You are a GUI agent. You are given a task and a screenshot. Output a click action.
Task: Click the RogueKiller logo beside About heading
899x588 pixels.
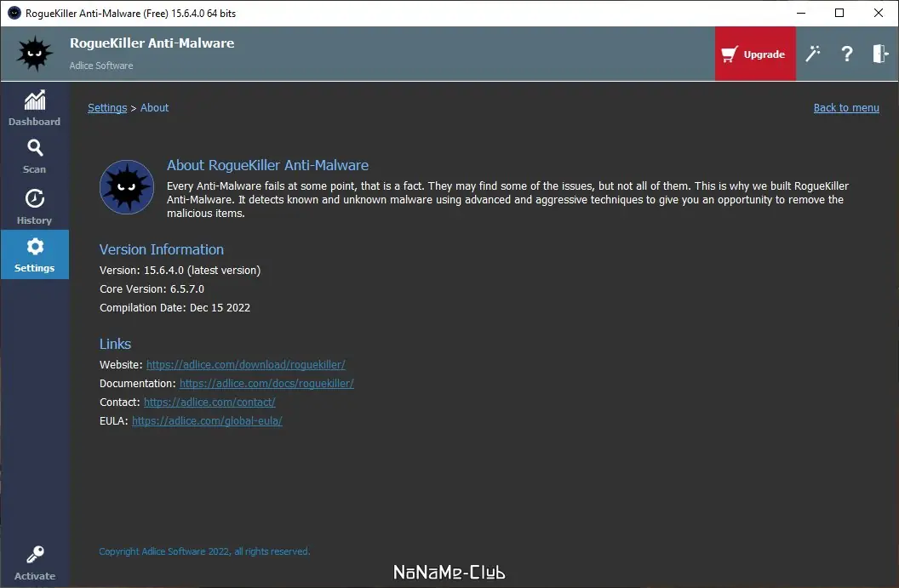point(127,187)
